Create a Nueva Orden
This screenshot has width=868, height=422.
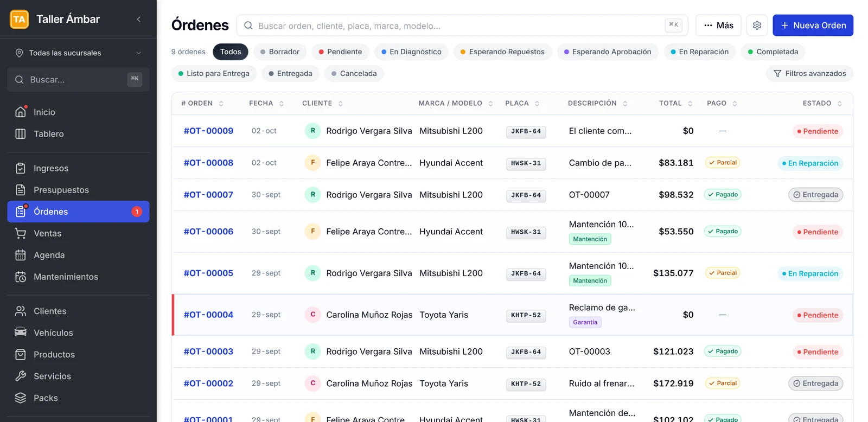pos(813,25)
